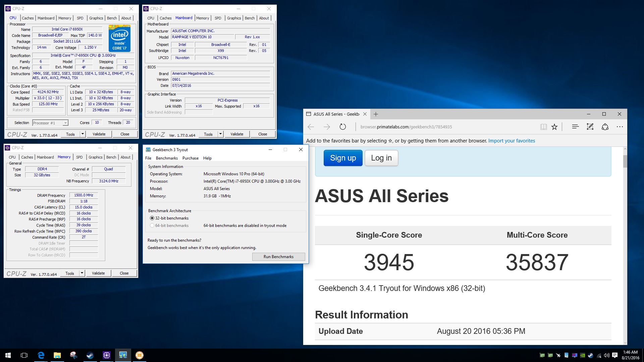Open the Edge Hub icon
This screenshot has height=362, width=644.
[575, 127]
